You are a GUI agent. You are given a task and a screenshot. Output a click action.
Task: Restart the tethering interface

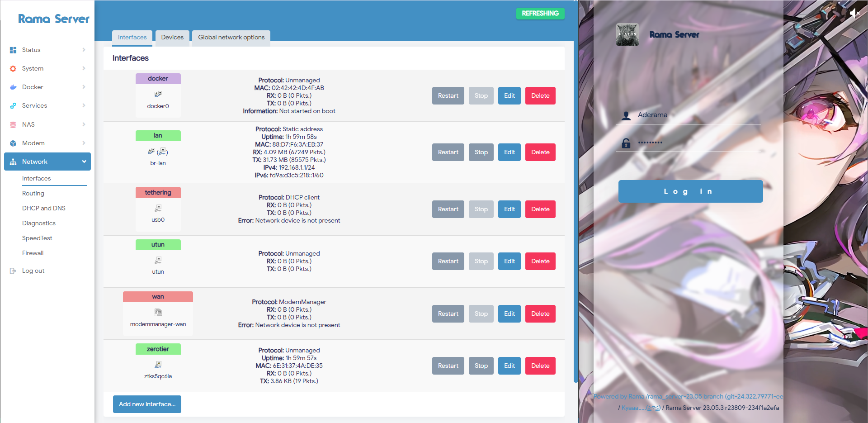[448, 209]
